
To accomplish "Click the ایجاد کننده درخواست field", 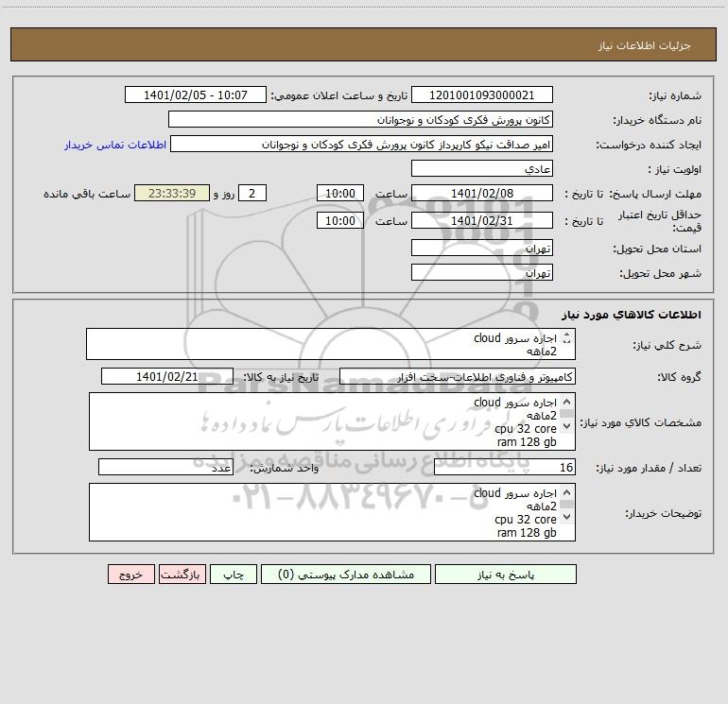I will coord(362,144).
